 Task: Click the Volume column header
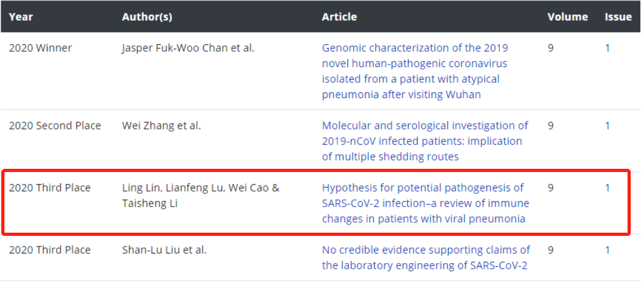[x=567, y=17]
